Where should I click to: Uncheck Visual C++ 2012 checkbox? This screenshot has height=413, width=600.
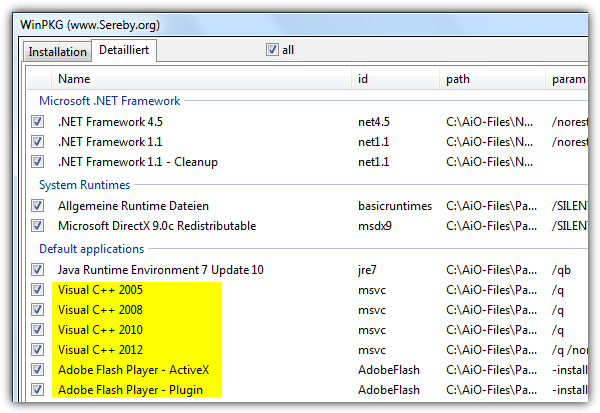click(x=38, y=350)
